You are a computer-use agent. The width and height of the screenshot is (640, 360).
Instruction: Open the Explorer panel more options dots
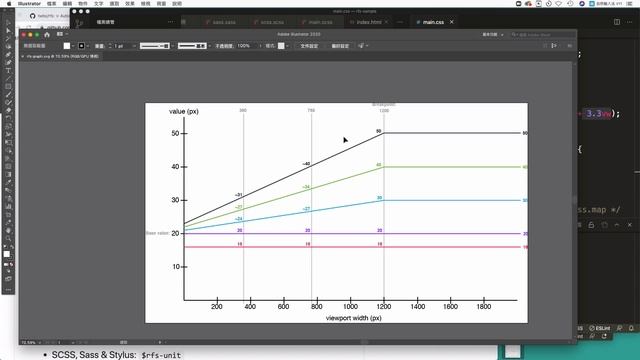[x=171, y=22]
